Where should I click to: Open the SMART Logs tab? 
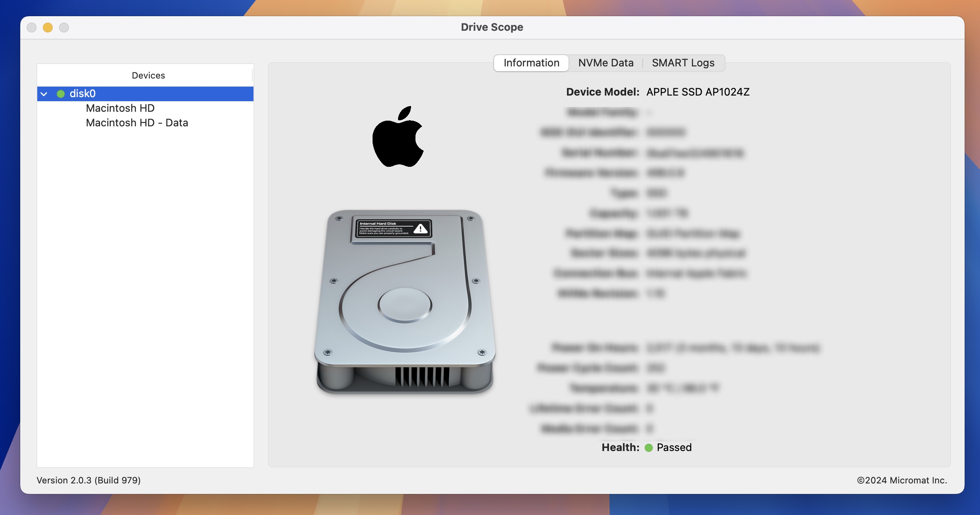click(x=683, y=63)
